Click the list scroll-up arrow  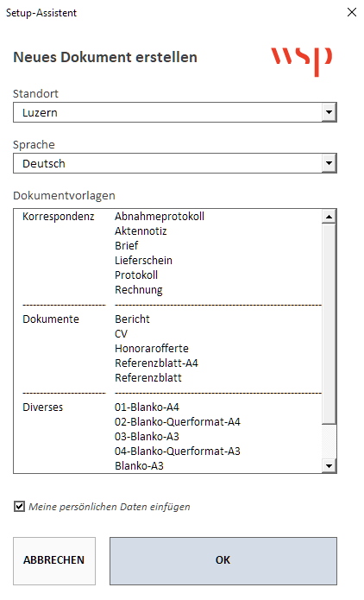pyautogui.click(x=329, y=217)
